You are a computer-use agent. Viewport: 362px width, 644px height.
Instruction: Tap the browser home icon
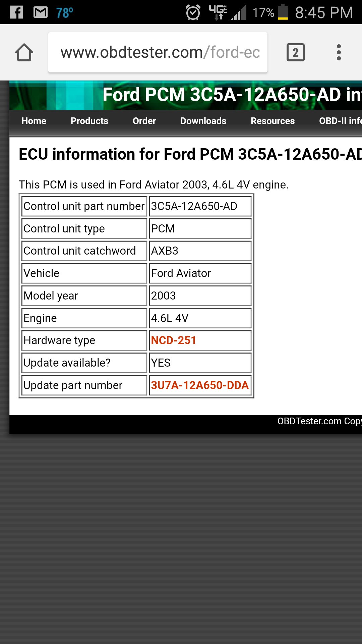click(x=24, y=52)
